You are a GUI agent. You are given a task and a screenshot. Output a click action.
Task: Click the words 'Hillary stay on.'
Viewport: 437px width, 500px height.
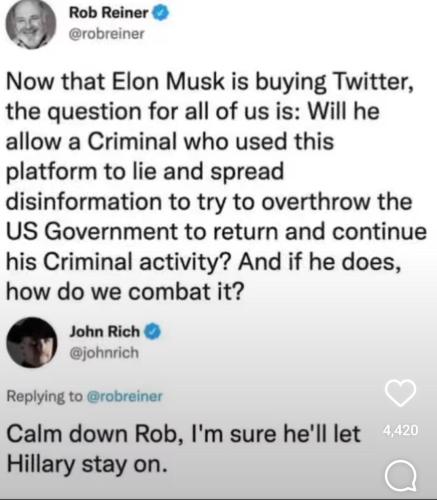point(87,464)
